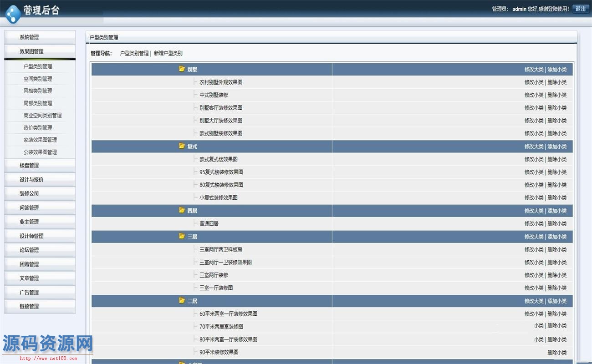Click 删除小类 for 农村别墅外观效果图
This screenshot has height=364, width=592.
tap(557, 82)
